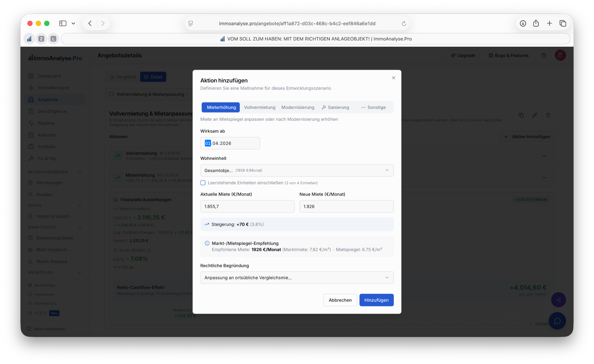Open the chat support bubble
The height and width of the screenshot is (364, 594).
557,321
